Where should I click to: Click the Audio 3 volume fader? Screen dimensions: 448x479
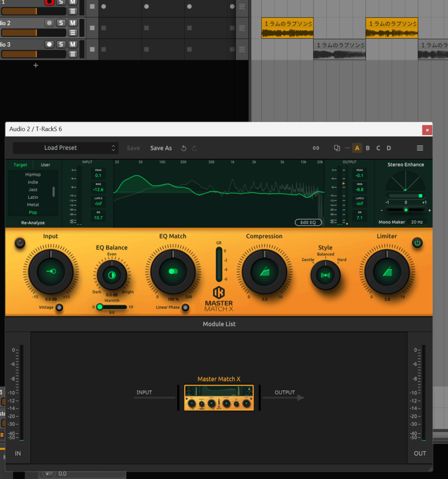34,54
